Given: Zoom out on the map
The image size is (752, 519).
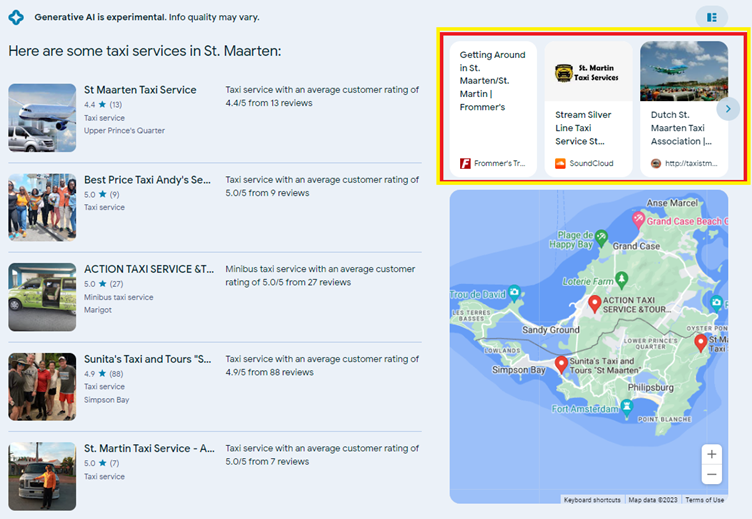Looking at the screenshot, I should (711, 475).
